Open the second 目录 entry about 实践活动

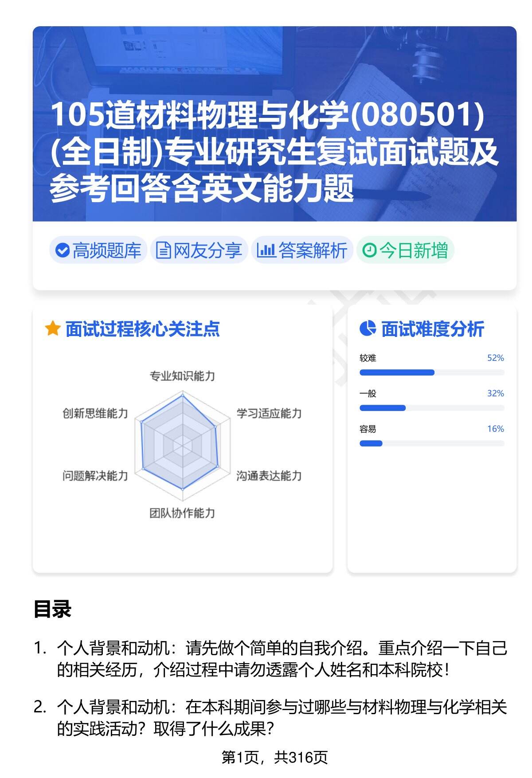(x=281, y=718)
